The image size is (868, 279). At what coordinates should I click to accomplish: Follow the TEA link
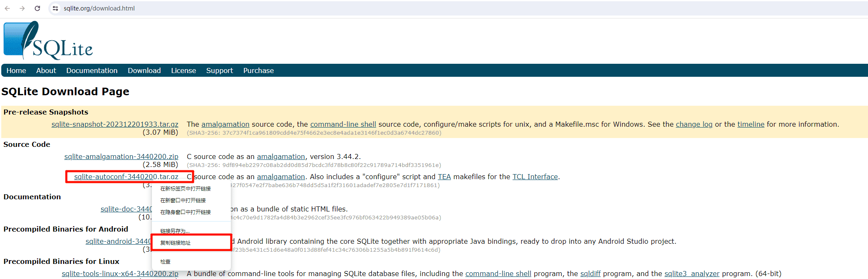coord(444,177)
